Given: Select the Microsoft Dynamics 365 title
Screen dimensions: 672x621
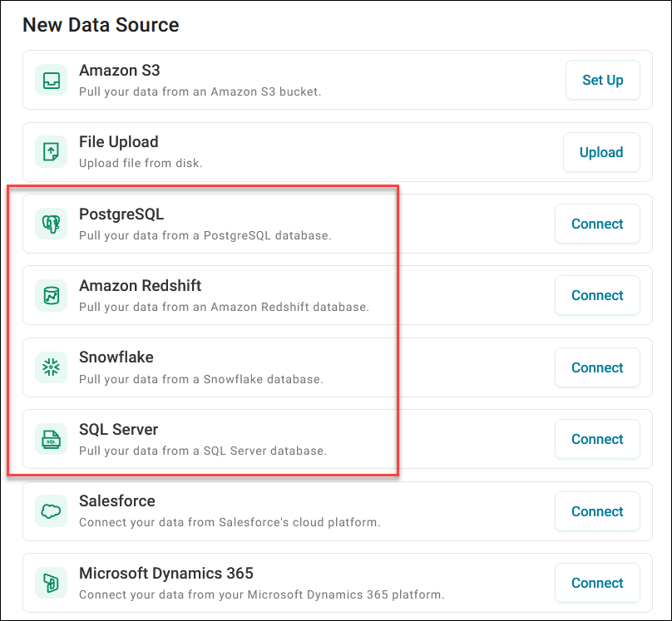Looking at the screenshot, I should (x=166, y=574).
